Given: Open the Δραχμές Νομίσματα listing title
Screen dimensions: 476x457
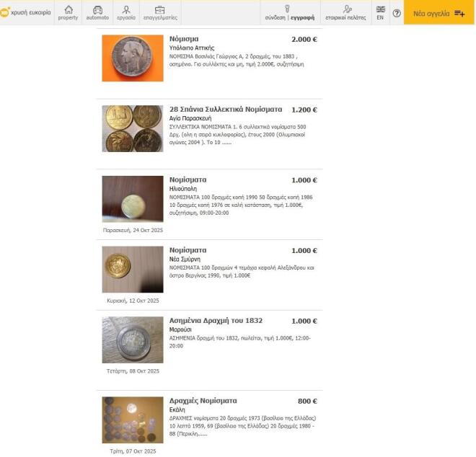Looking at the screenshot, I should (x=203, y=401).
